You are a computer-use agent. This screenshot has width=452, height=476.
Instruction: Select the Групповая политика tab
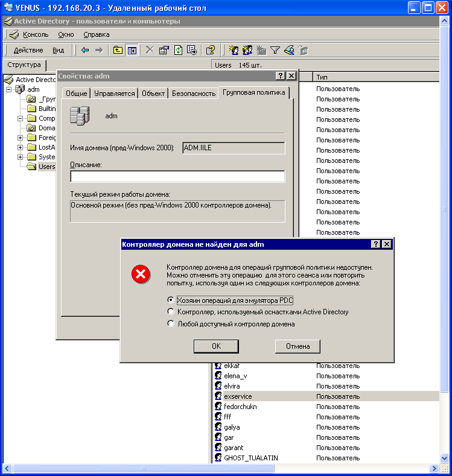pos(254,92)
